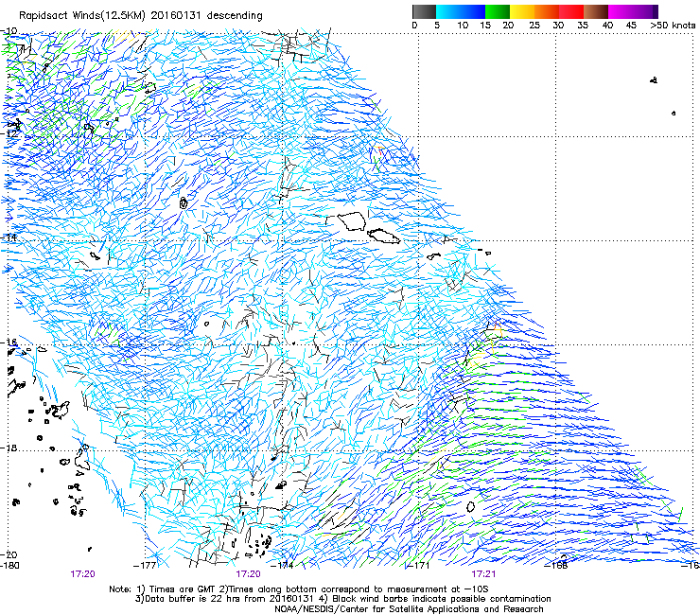Click the '-20' latitude axis label

pyautogui.click(x=9, y=554)
